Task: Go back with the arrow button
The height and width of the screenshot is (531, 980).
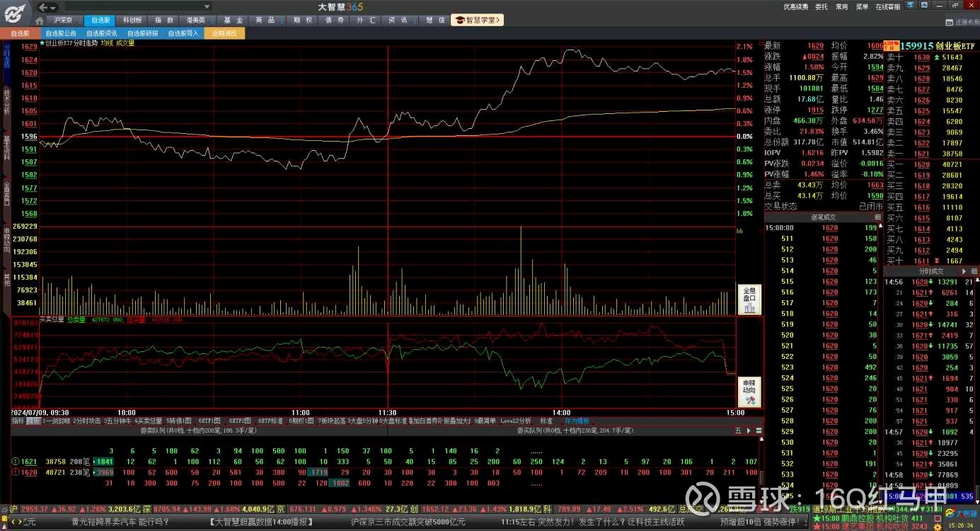Action: click(x=44, y=7)
